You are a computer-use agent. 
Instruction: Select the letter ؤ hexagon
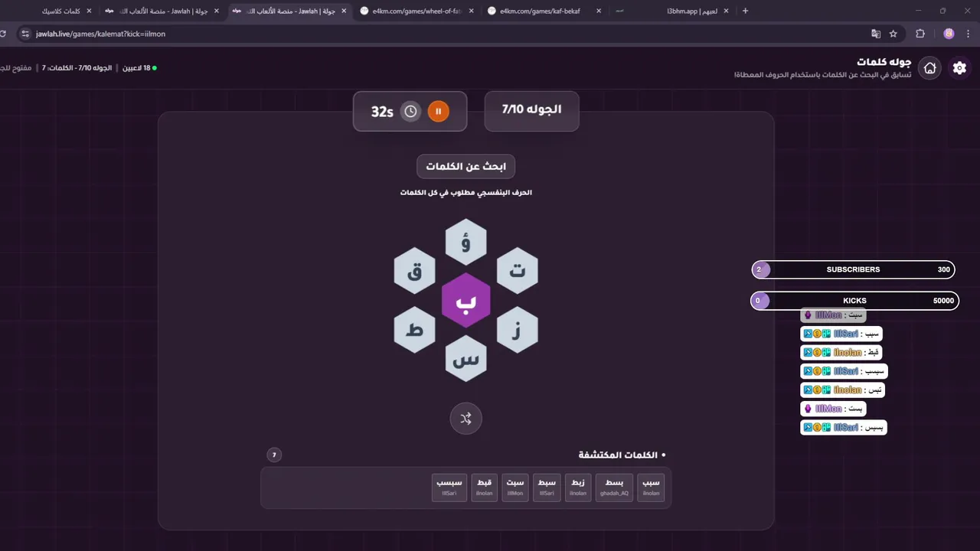click(x=465, y=242)
